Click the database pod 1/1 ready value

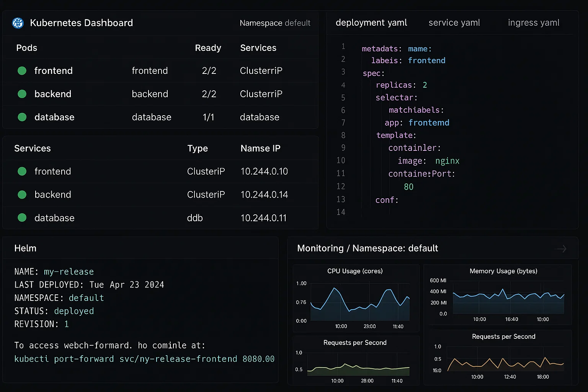click(208, 117)
